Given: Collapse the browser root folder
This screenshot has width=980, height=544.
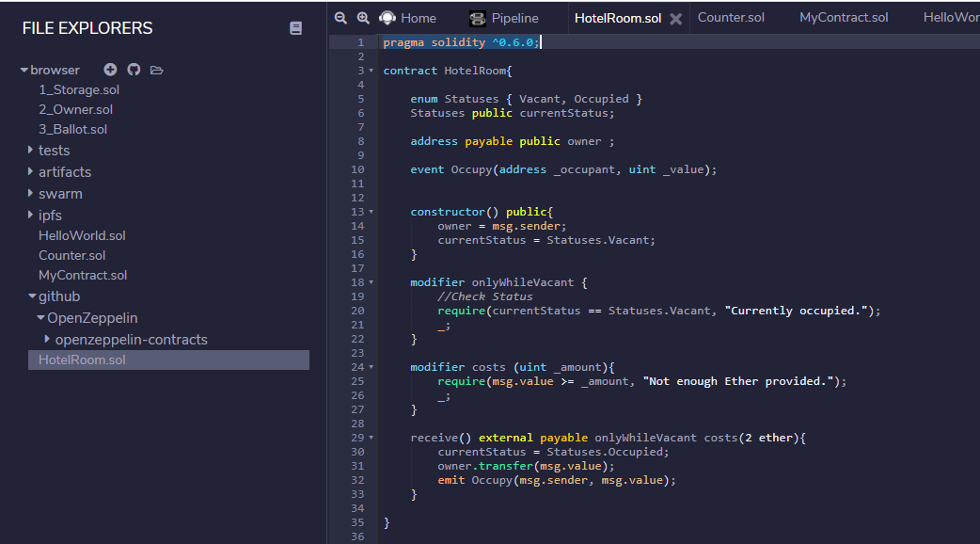Looking at the screenshot, I should click(24, 70).
